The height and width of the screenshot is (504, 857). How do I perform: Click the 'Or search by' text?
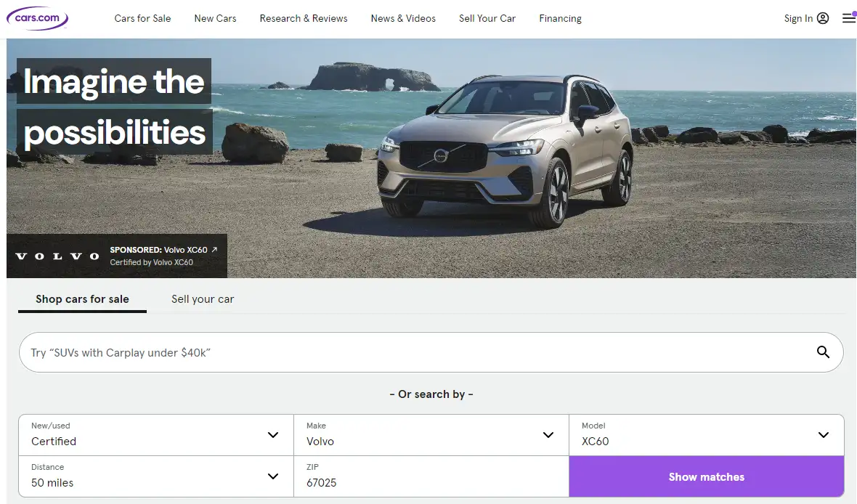[431, 394]
